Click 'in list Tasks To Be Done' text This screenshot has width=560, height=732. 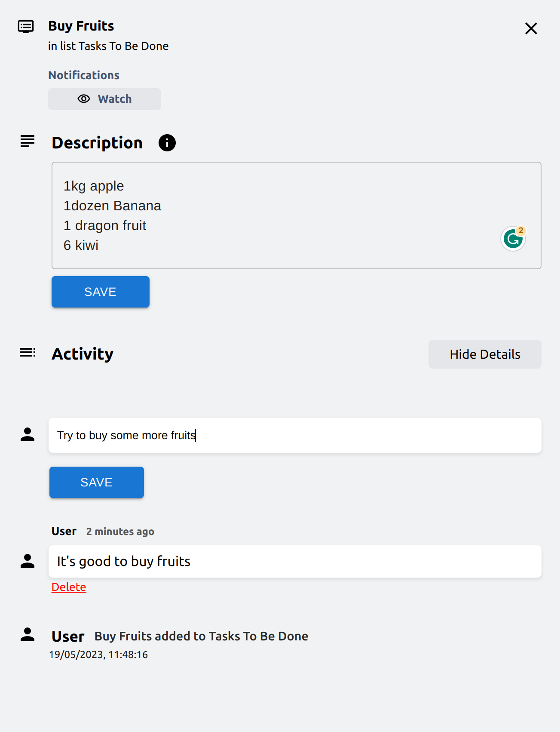[x=108, y=46]
